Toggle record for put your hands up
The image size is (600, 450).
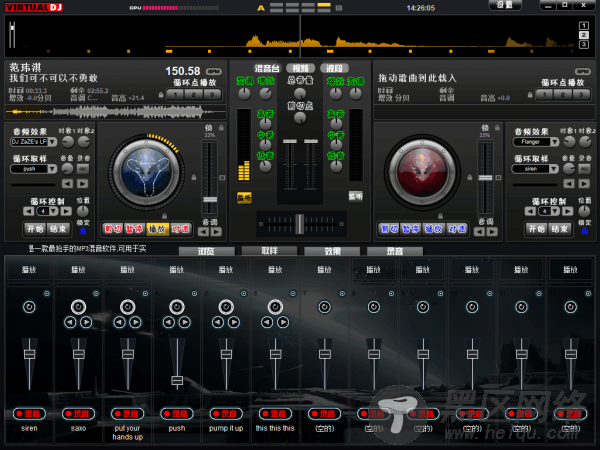pos(127,414)
